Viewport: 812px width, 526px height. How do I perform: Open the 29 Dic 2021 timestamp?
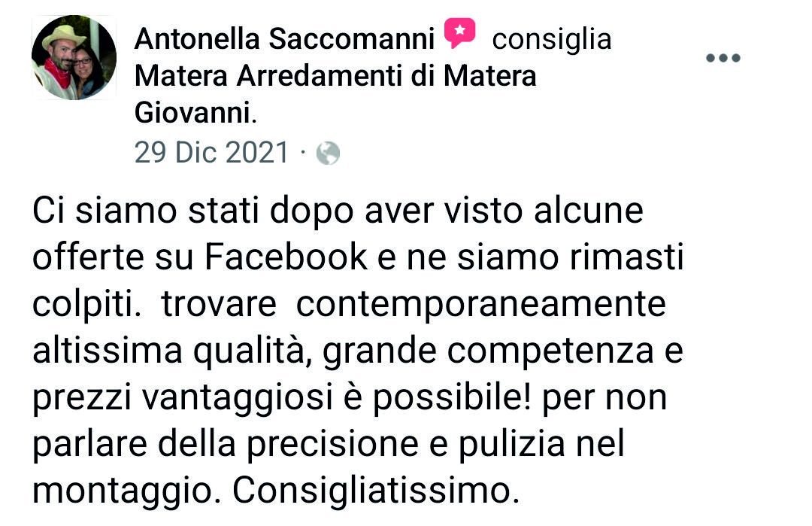(x=211, y=152)
